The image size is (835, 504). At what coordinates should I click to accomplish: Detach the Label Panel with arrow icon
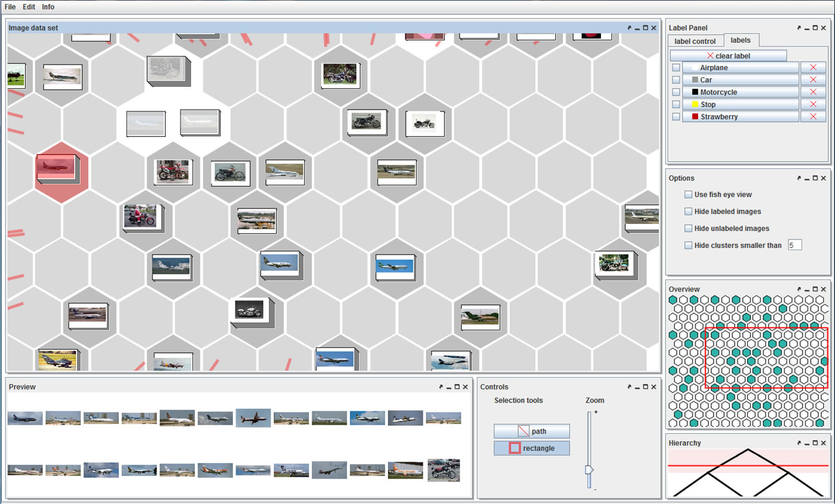pyautogui.click(x=800, y=28)
